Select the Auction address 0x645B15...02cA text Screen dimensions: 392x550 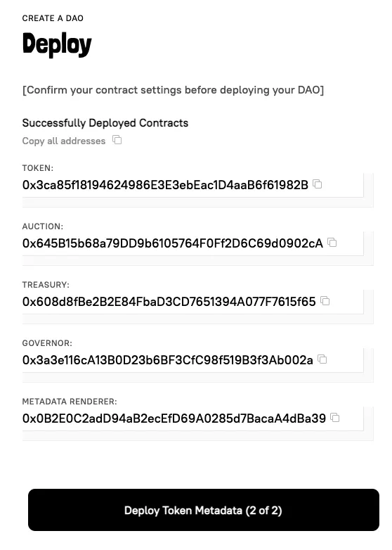[173, 243]
